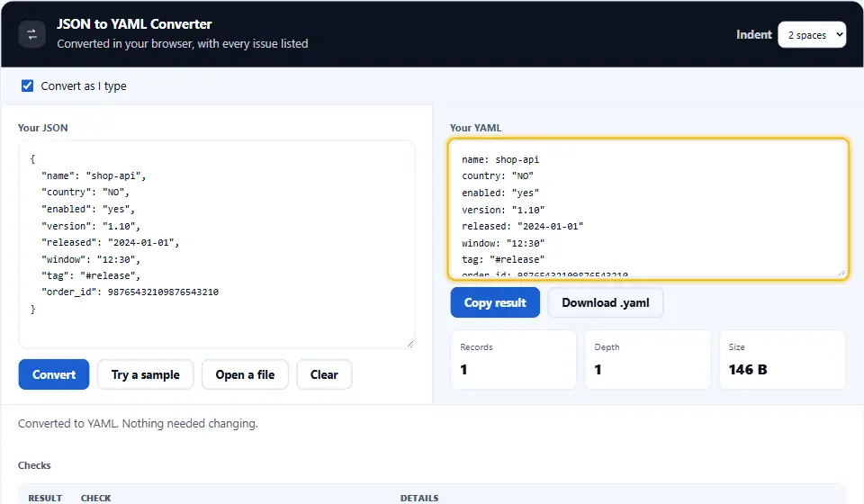Download the .yaml file
Screen dimensions: 864x504
click(606, 302)
